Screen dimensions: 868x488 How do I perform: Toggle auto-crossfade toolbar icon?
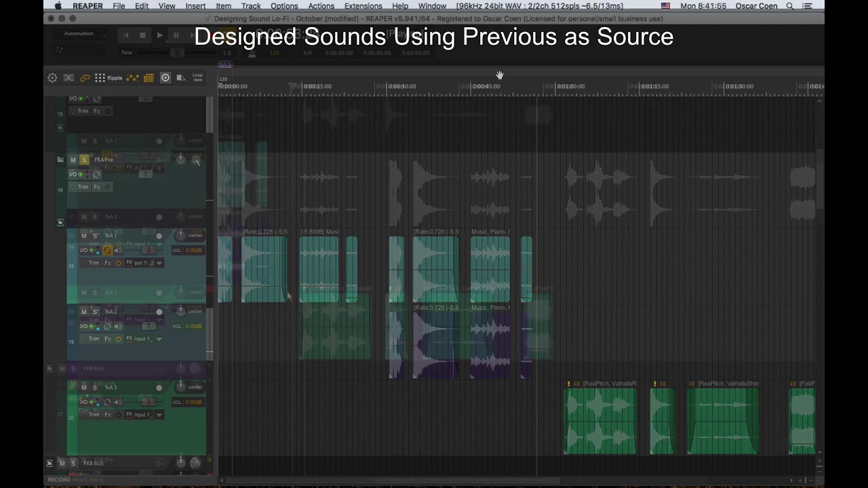[x=68, y=78]
